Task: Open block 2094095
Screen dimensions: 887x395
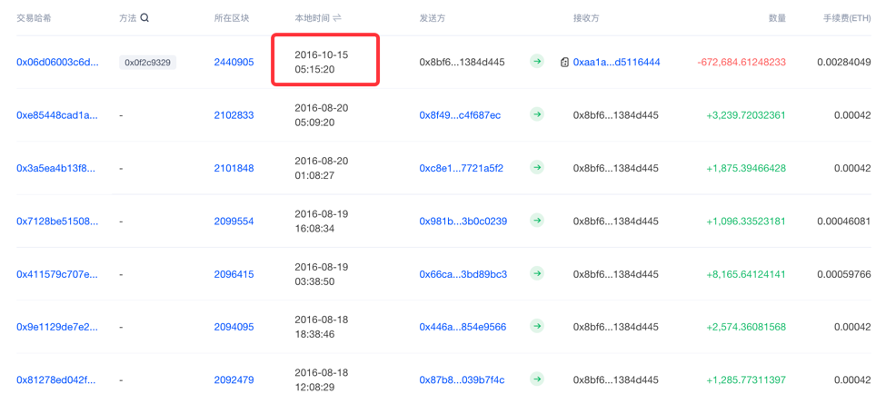Action: tap(234, 327)
